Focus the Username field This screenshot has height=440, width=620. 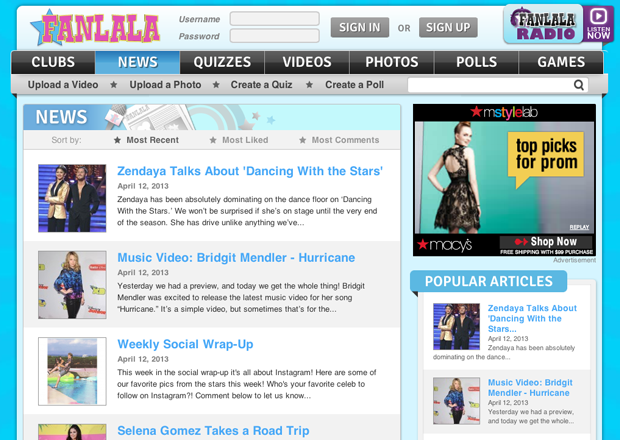click(275, 19)
